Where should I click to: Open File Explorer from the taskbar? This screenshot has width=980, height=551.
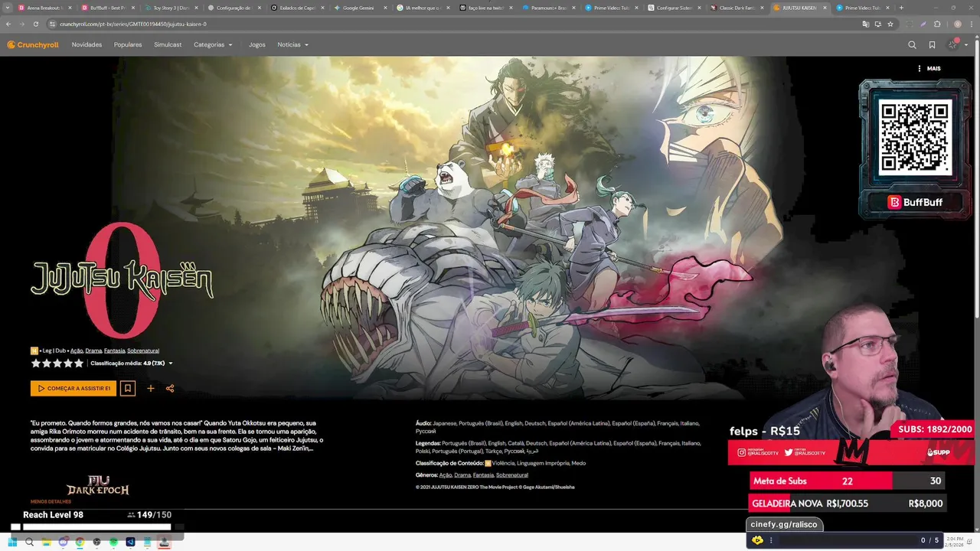(x=46, y=542)
